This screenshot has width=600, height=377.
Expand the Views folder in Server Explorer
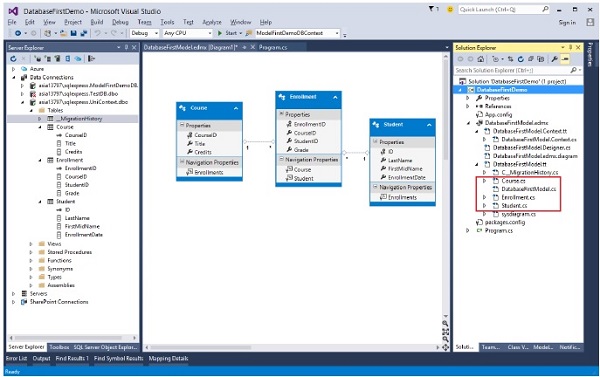pyautogui.click(x=31, y=244)
